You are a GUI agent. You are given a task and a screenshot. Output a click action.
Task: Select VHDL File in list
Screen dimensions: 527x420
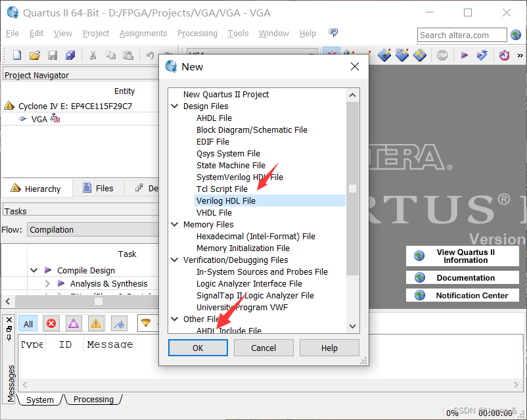click(x=214, y=212)
